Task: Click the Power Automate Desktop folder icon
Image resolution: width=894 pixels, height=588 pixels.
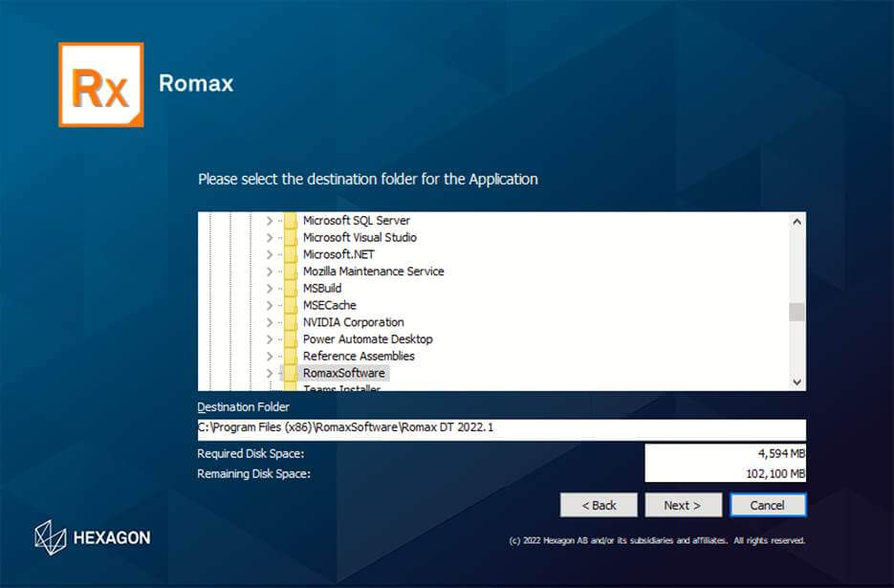Action: point(291,339)
